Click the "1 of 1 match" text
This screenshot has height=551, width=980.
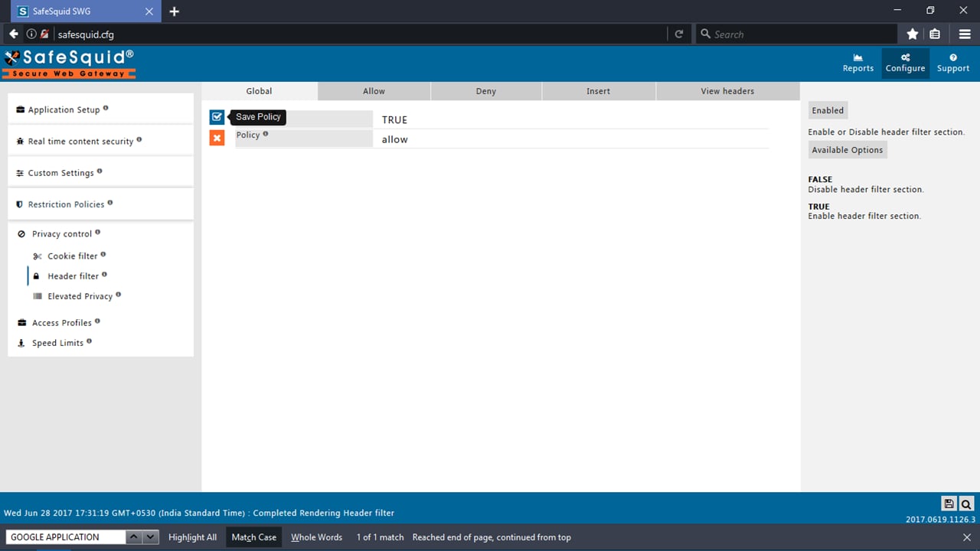pos(380,537)
